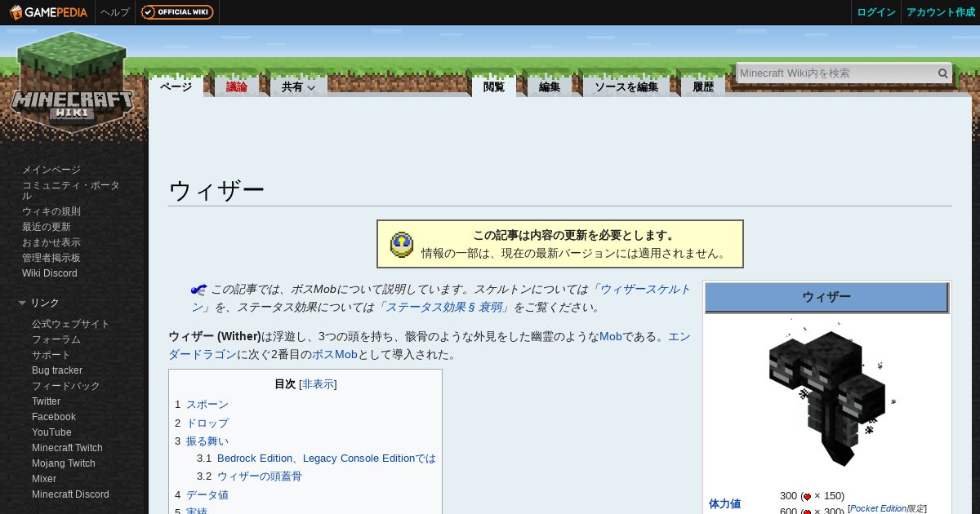Image resolution: width=980 pixels, height=514 pixels.
Task: Follow the Pocket Edition link in infobox
Action: coord(878,508)
